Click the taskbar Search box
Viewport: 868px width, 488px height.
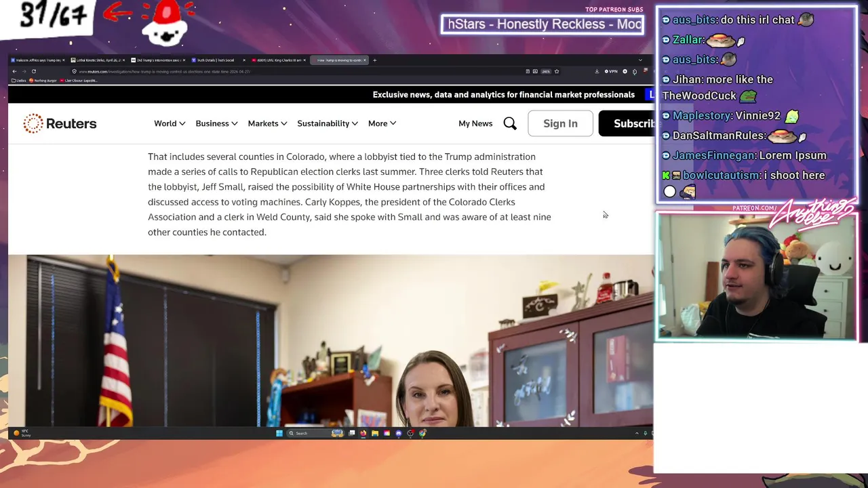pos(315,433)
